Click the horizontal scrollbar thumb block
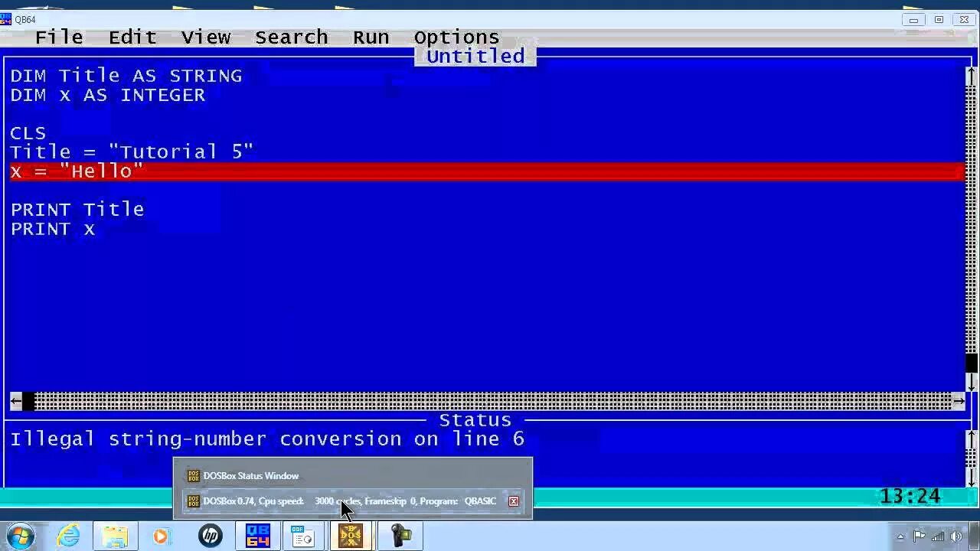Screen dimensions: 980x551 (28, 400)
